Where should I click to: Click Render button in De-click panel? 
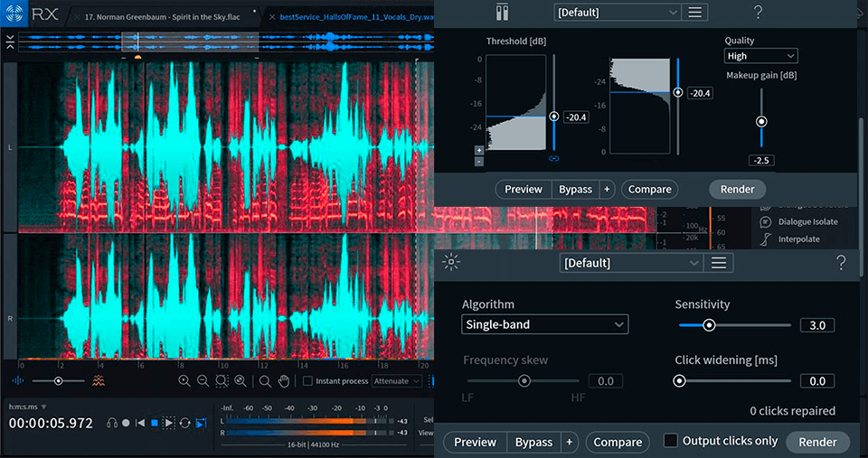click(817, 443)
